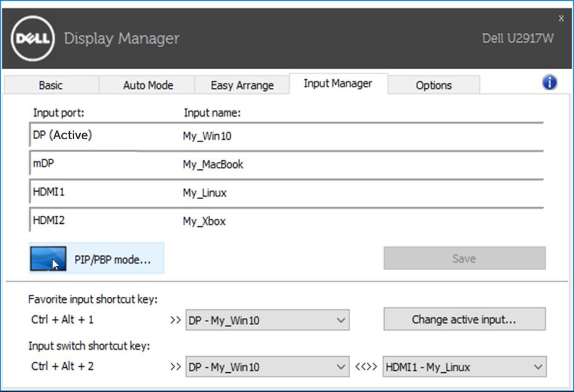This screenshot has width=574, height=392.
Task: Click the Display Manager title text
Action: 121,38
